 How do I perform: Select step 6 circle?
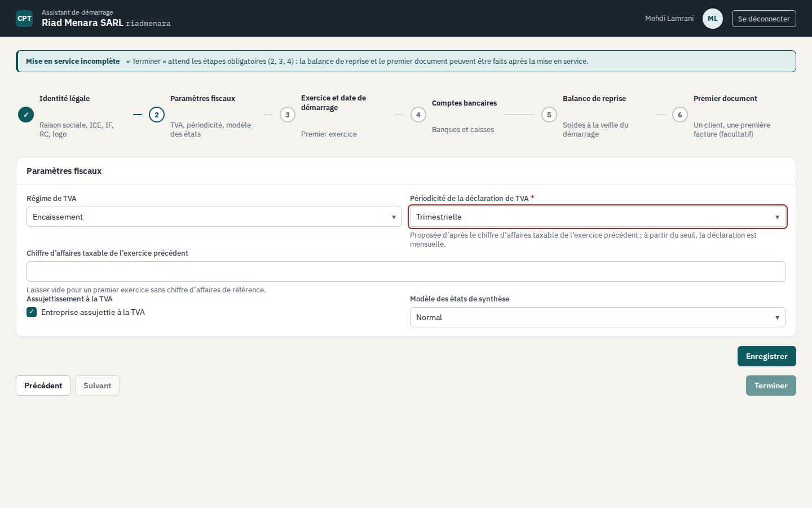click(x=680, y=115)
